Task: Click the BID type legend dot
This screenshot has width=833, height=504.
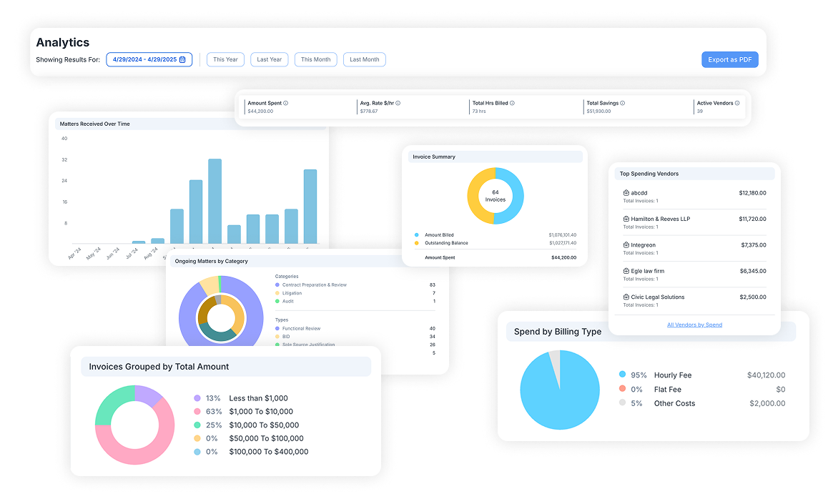Action: tap(277, 336)
